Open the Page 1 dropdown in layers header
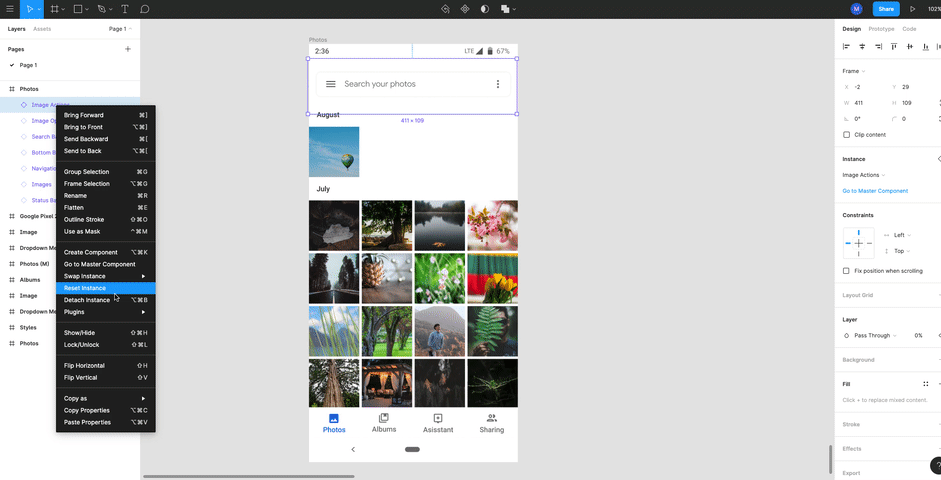This screenshot has width=941, height=480. 120,29
